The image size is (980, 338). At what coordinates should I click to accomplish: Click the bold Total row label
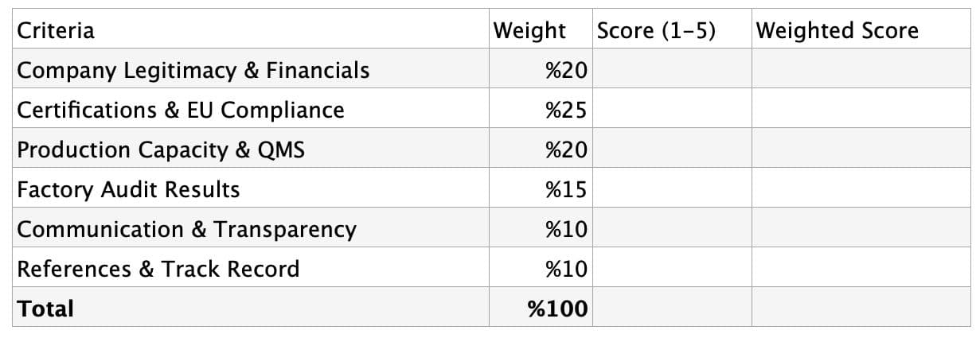coord(45,309)
